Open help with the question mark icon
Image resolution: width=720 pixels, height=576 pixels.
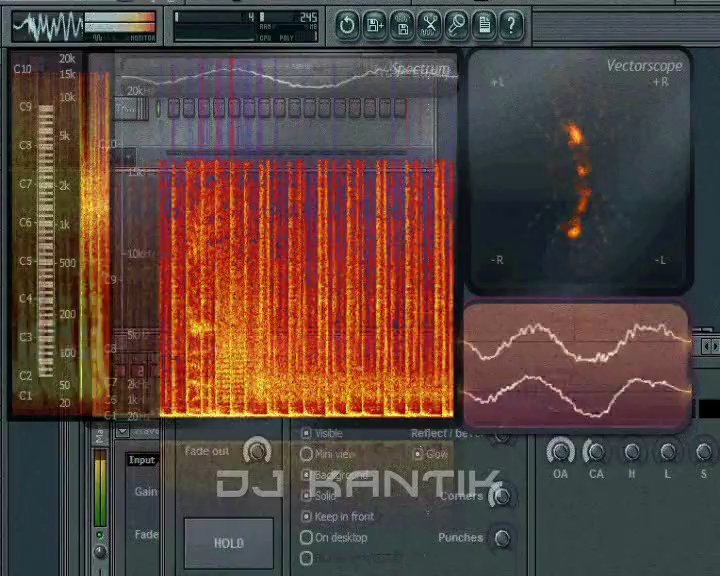tap(511, 24)
